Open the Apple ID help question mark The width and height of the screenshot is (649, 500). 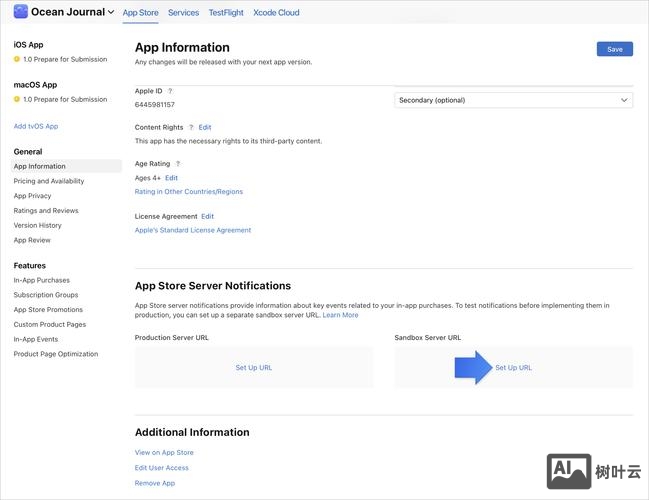[170, 91]
